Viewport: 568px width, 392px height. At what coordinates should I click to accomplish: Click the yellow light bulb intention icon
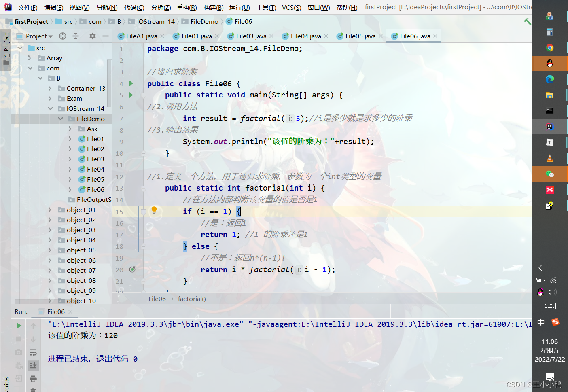tap(154, 210)
